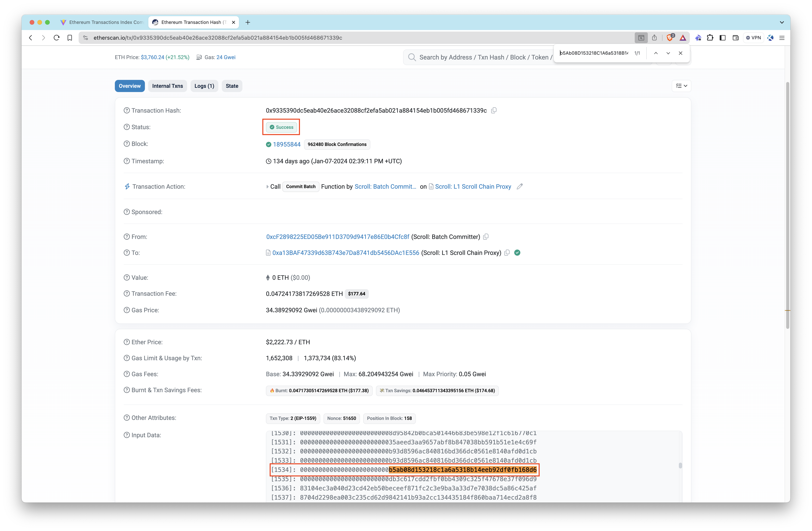Reload the Etherscan page
This screenshot has width=812, height=531.
[x=57, y=38]
